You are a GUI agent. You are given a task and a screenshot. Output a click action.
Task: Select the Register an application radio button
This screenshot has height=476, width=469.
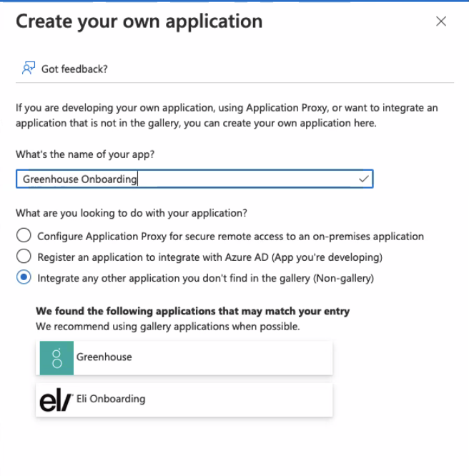tap(24, 257)
